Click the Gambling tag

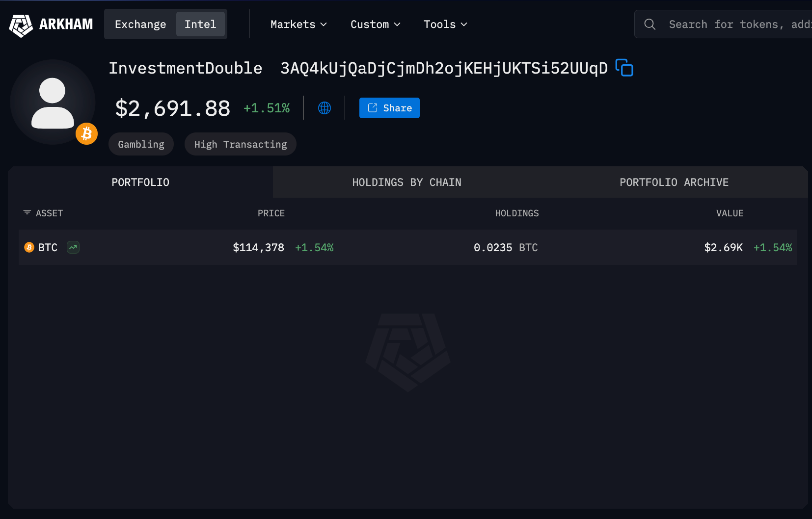tap(141, 144)
